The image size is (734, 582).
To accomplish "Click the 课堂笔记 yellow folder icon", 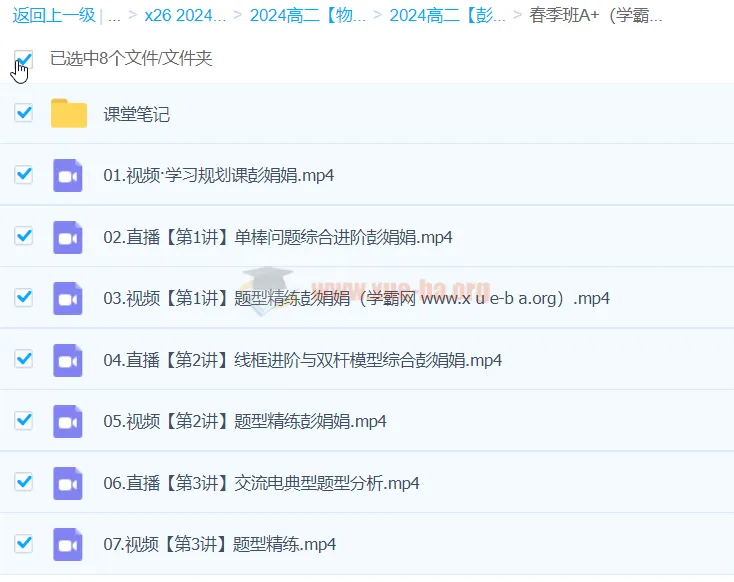I will [x=69, y=114].
